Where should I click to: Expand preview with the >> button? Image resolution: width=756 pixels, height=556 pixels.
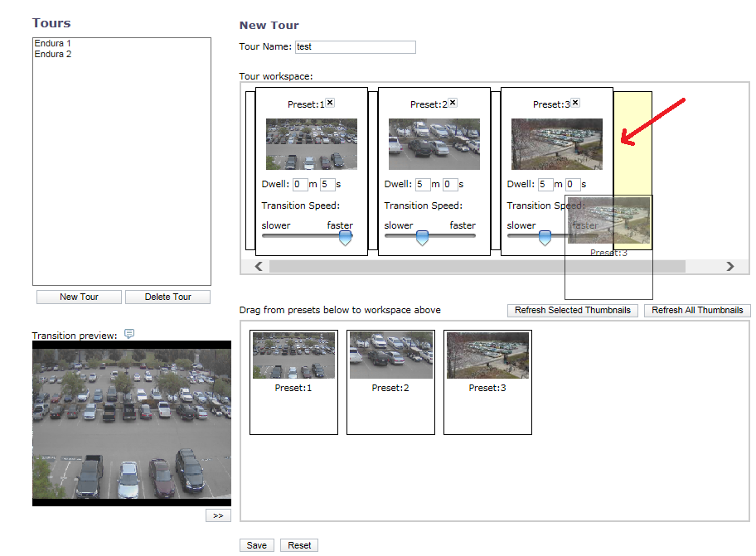click(x=218, y=515)
